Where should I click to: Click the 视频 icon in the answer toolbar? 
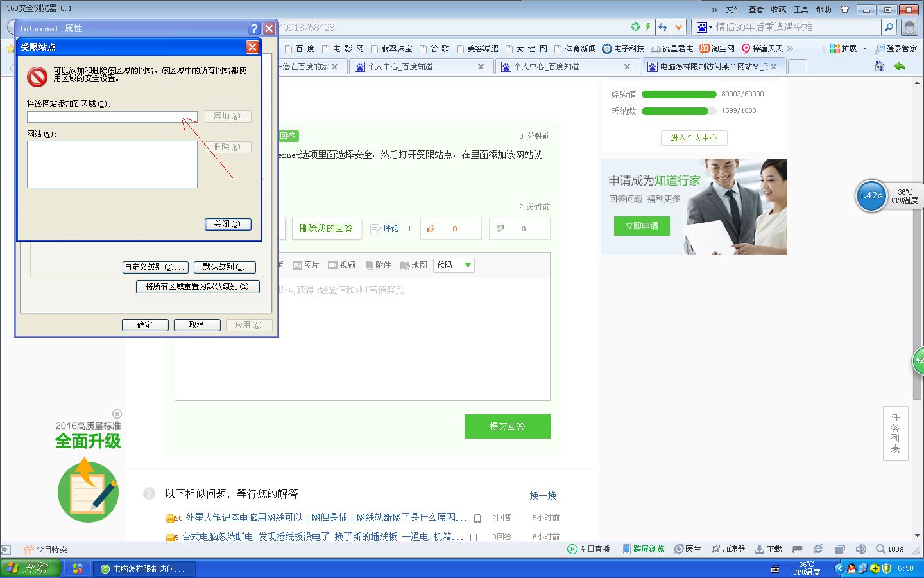click(x=341, y=265)
